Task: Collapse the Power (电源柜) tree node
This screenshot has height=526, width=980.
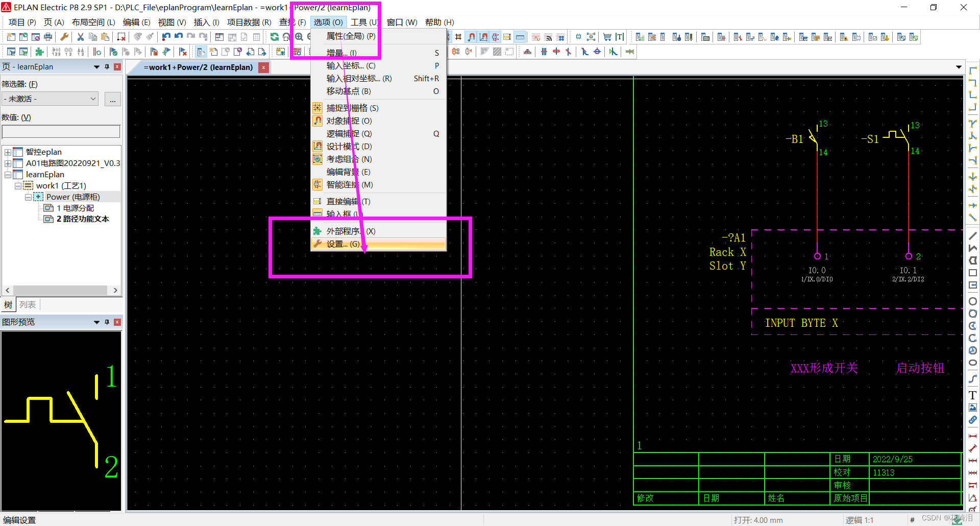Action: pyautogui.click(x=28, y=197)
